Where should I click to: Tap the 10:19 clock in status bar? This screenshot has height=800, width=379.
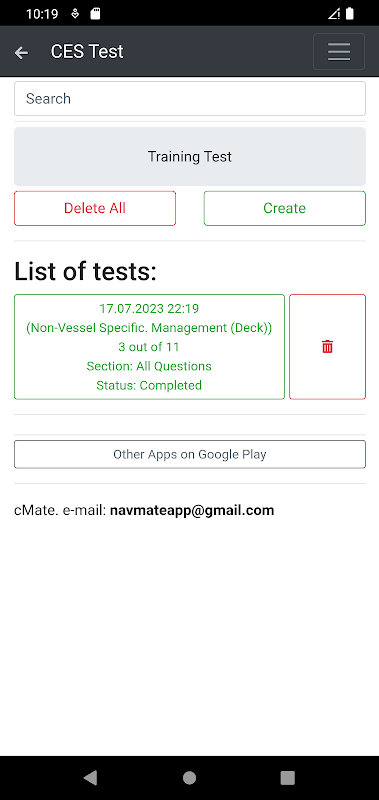[x=42, y=14]
